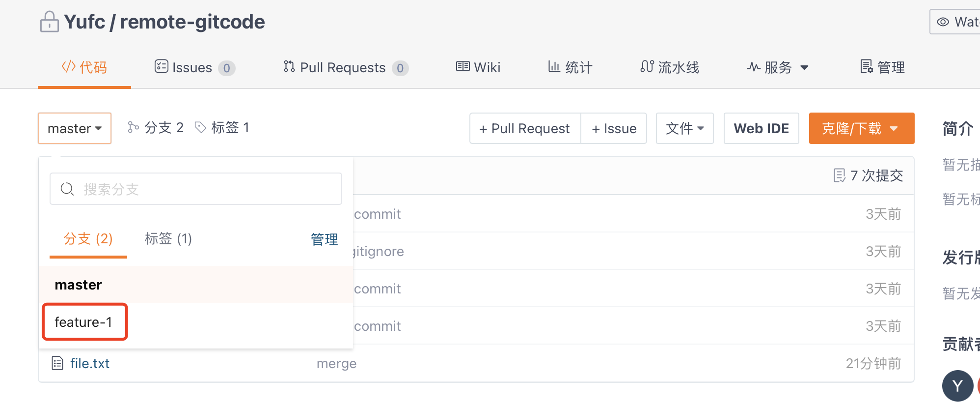The width and height of the screenshot is (980, 406).
Task: Select the 分支 (2) tab in the popup
Action: (x=88, y=239)
